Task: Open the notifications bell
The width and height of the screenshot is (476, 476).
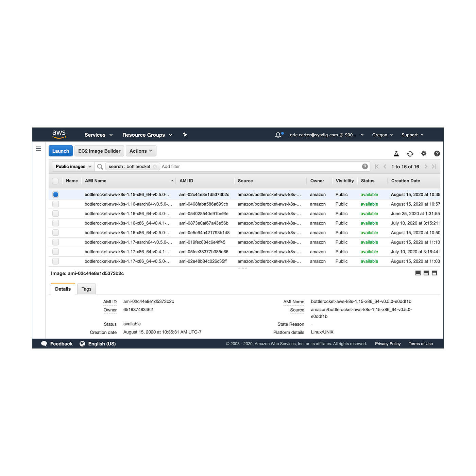Action: 278,135
